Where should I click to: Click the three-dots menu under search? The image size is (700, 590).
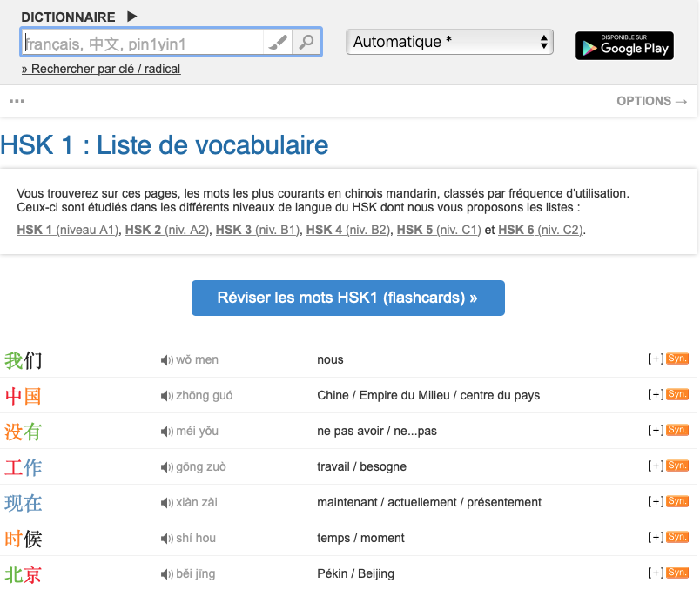pos(17,101)
